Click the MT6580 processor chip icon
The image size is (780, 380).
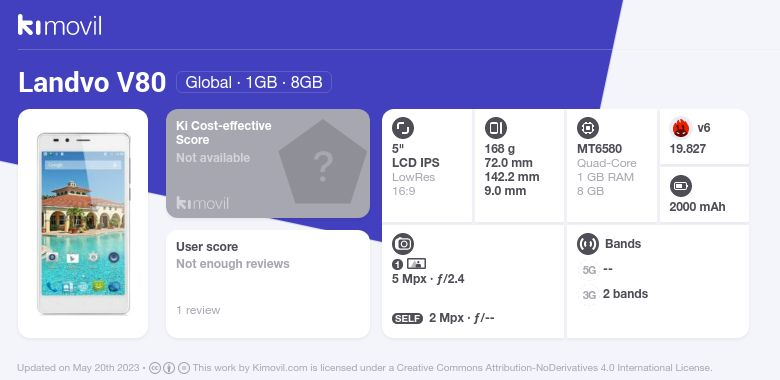coord(588,128)
